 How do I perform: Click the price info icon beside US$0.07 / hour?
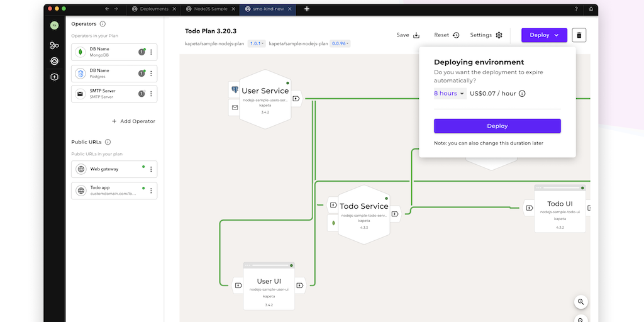tap(522, 94)
